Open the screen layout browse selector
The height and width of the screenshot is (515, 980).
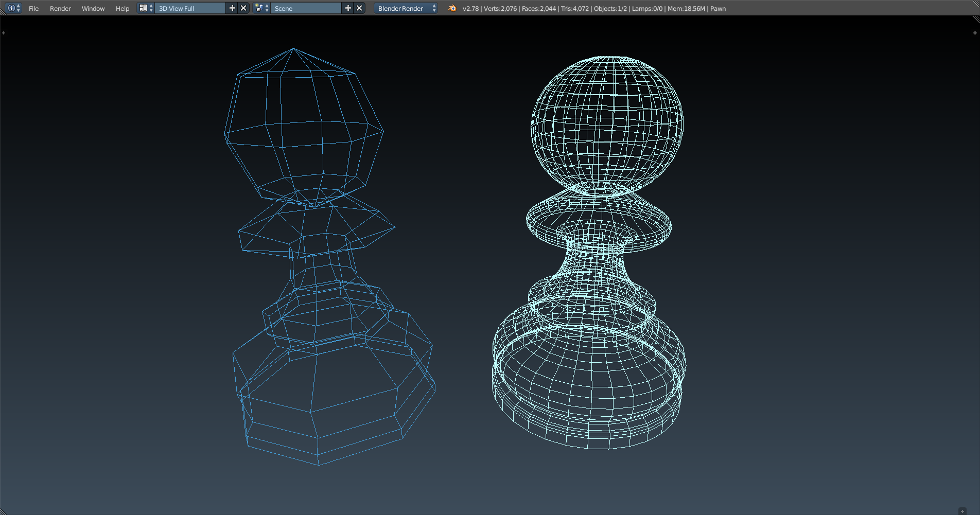[x=146, y=8]
